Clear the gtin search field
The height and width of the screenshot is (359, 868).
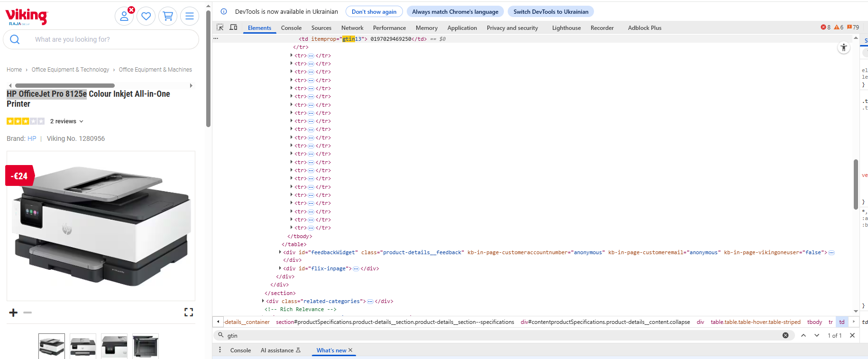786,335
